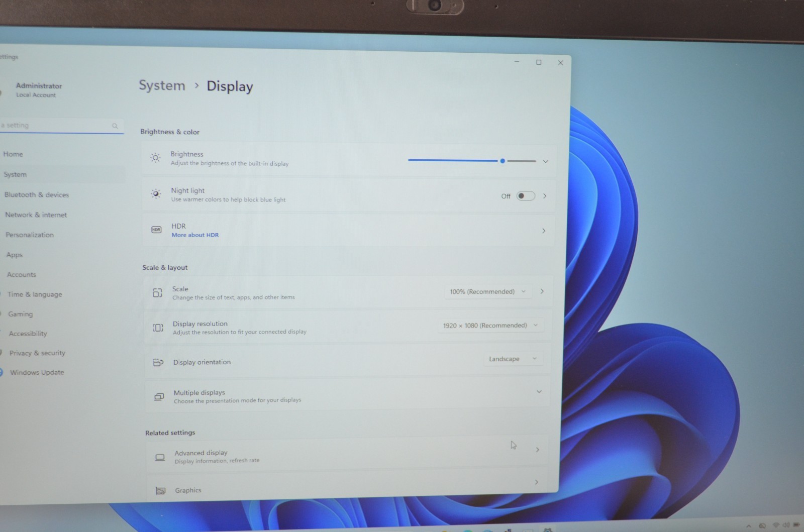Show hidden icons in the system tray

coord(749,526)
